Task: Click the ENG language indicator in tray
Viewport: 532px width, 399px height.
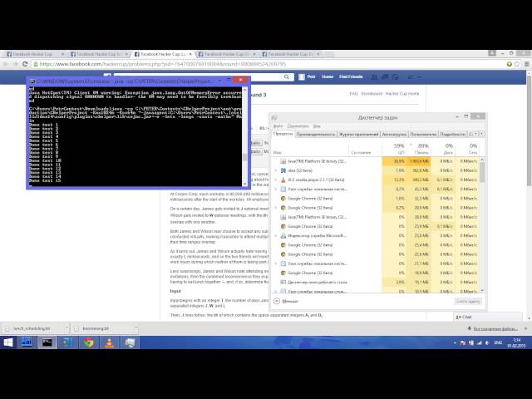Action: pos(498,343)
